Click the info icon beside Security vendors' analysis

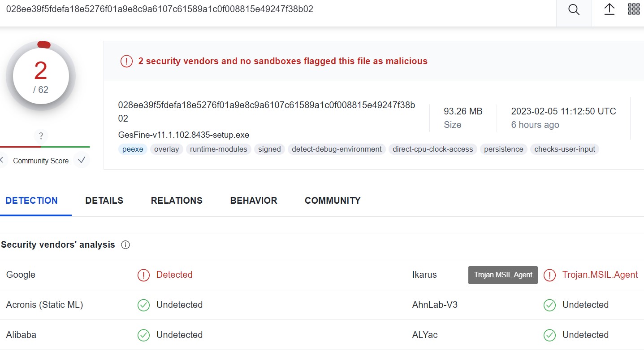pyautogui.click(x=125, y=245)
